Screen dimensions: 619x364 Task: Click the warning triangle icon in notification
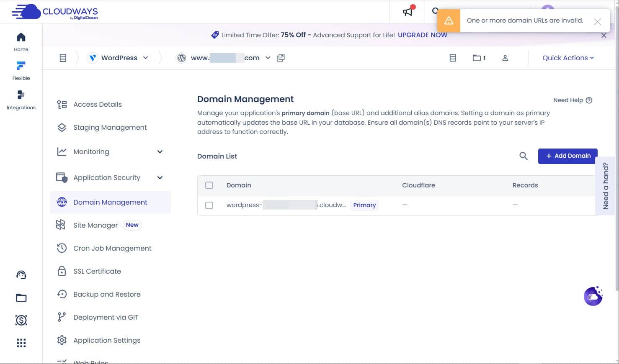[x=449, y=21]
